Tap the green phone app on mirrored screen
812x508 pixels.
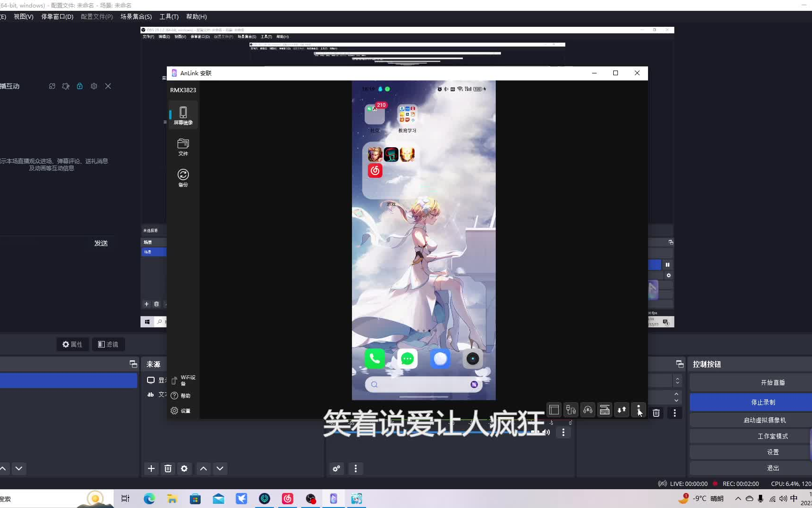[x=375, y=359]
